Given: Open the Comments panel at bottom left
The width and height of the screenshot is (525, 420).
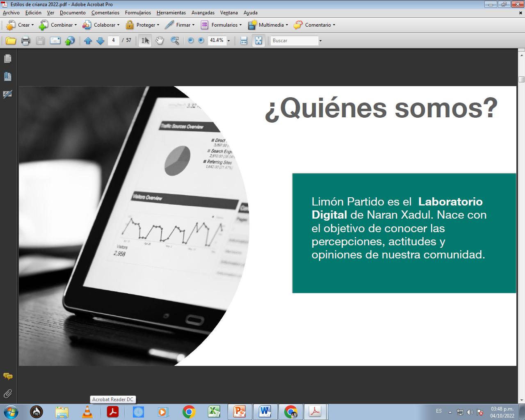Looking at the screenshot, I should (7, 376).
